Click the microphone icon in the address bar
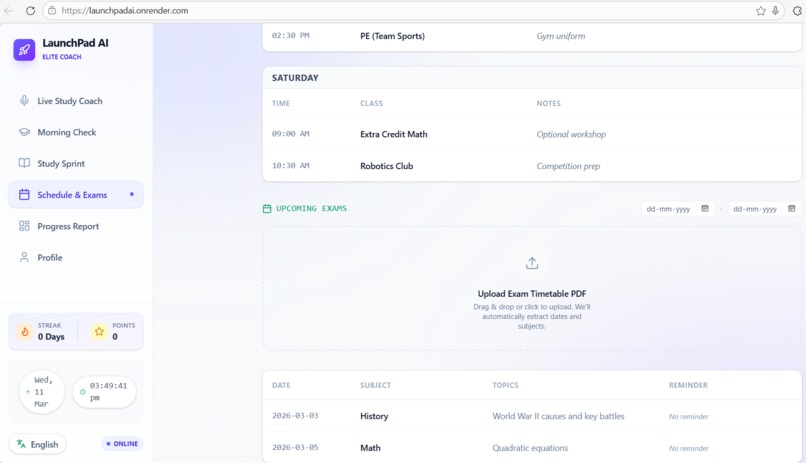The image size is (806, 463). click(x=775, y=11)
